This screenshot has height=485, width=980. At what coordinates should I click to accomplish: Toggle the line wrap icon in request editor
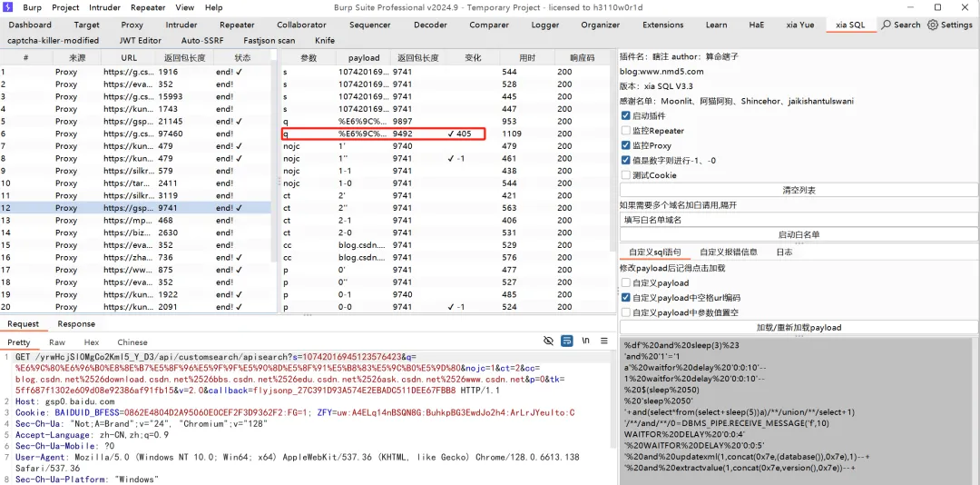click(567, 341)
